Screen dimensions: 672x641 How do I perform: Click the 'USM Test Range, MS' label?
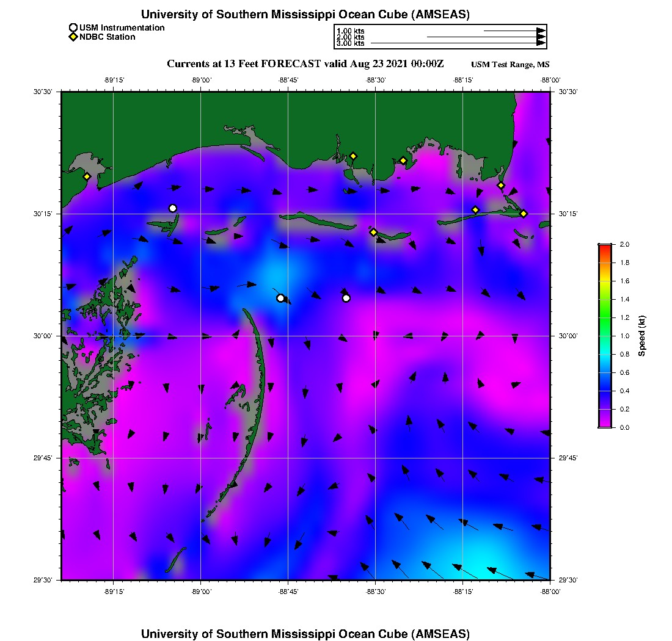tap(510, 65)
